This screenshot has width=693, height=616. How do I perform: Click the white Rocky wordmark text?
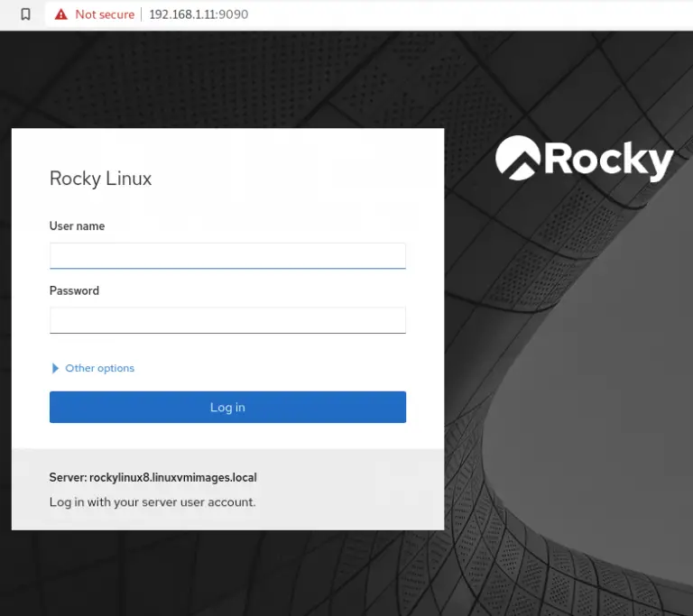[x=609, y=160]
